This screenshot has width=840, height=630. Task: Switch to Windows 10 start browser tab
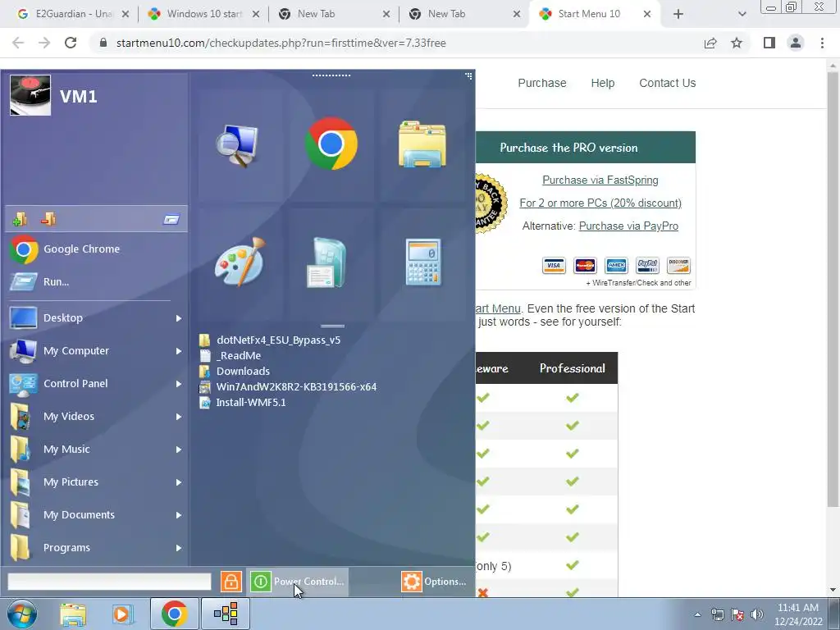click(203, 14)
